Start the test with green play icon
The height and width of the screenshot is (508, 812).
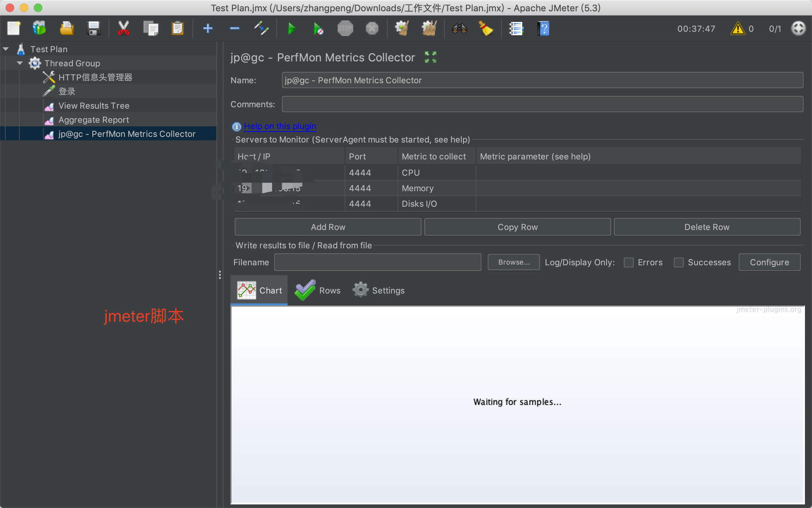tap(291, 29)
